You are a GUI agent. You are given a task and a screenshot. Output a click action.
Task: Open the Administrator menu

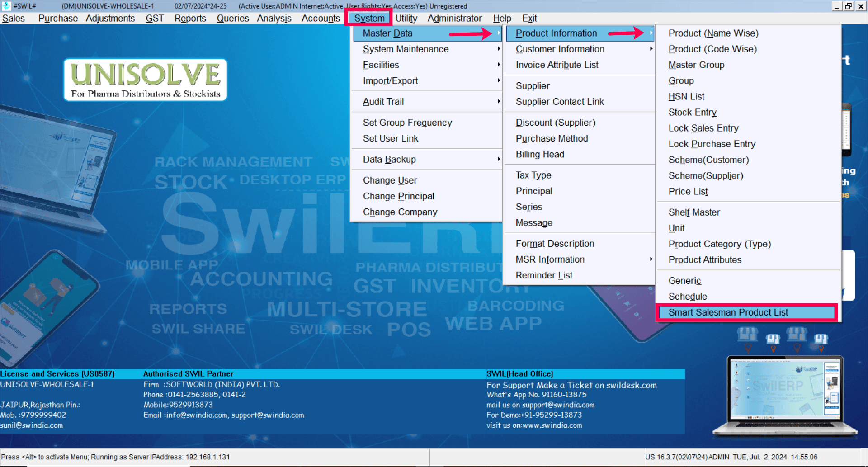coord(455,19)
